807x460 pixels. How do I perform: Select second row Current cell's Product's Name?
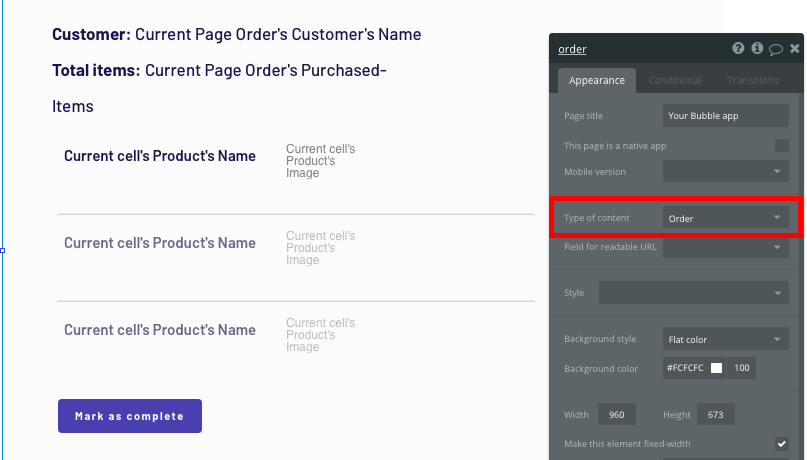pos(160,243)
